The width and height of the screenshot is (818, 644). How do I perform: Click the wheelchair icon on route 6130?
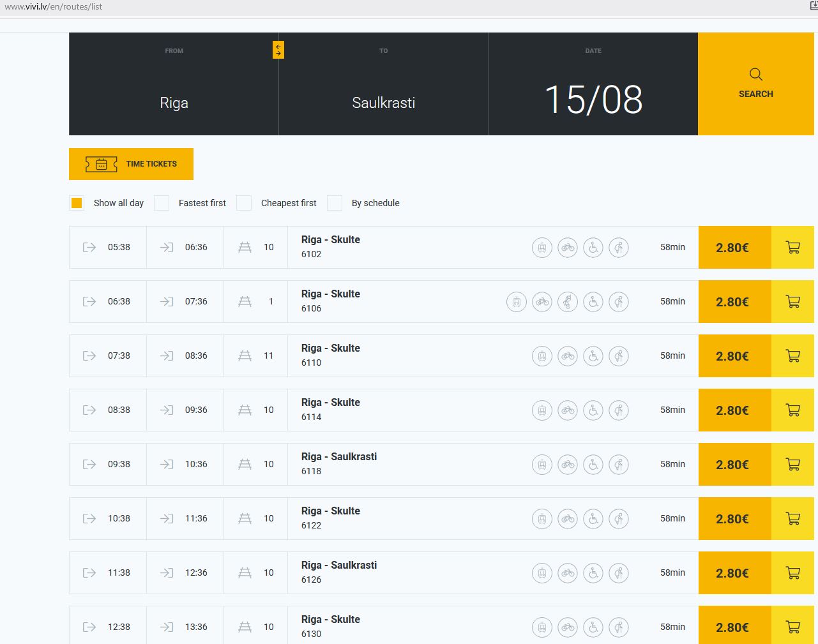tap(593, 627)
